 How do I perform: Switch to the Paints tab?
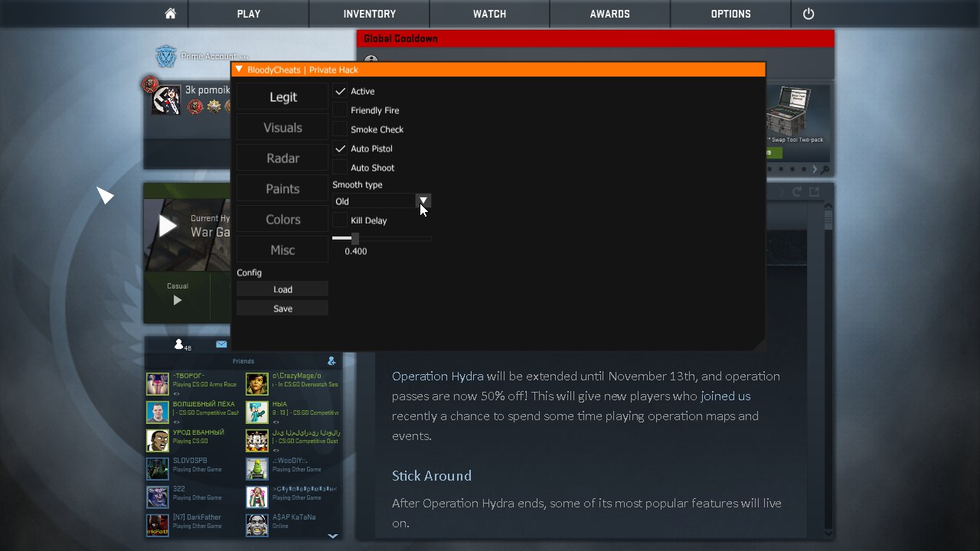[283, 189]
